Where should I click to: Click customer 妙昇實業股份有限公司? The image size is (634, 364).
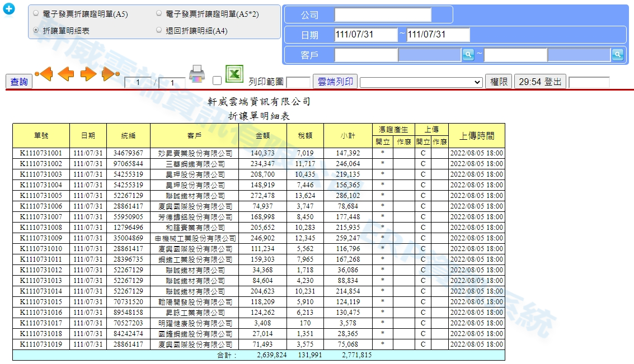(195, 154)
